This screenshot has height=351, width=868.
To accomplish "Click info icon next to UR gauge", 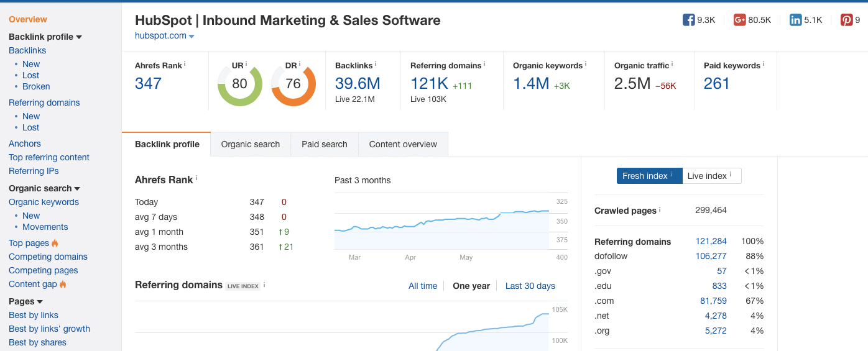I will (x=246, y=64).
